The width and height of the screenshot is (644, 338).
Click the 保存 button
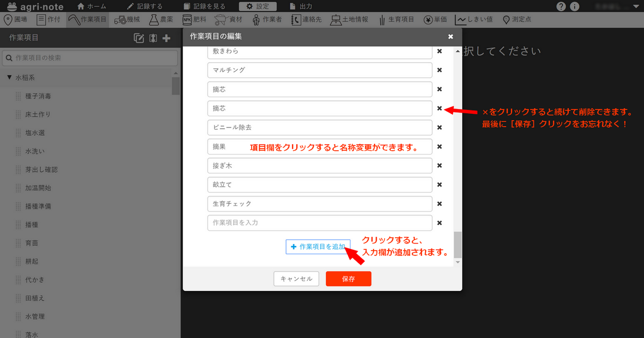click(x=348, y=279)
